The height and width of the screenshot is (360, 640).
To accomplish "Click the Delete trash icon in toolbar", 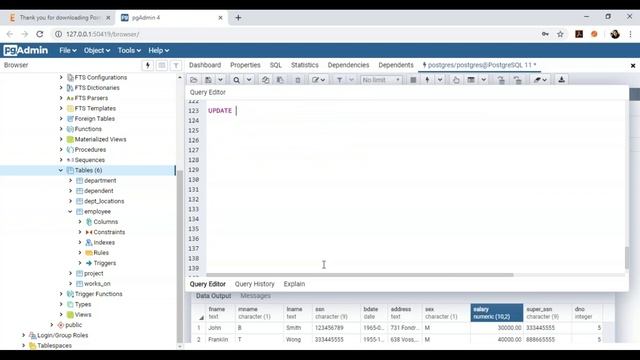I will (x=298, y=80).
